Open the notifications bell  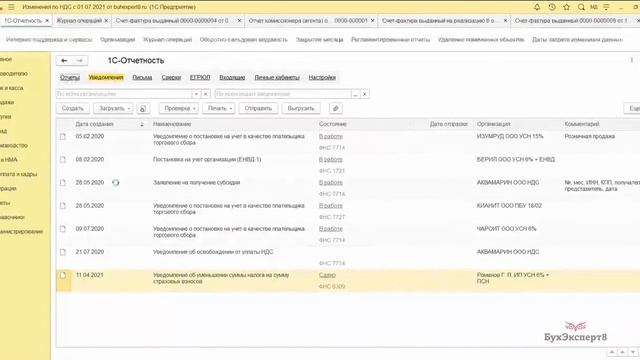coord(537,7)
